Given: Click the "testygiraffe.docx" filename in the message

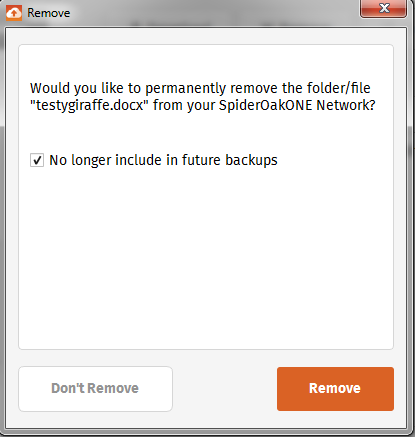Looking at the screenshot, I should pos(89,105).
